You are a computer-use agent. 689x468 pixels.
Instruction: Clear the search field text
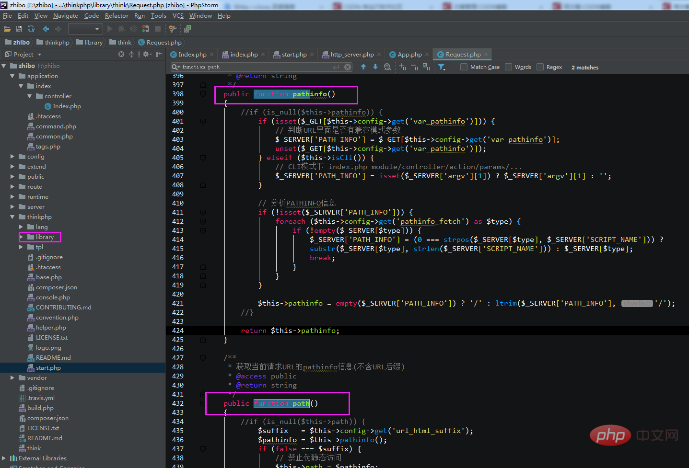click(348, 67)
